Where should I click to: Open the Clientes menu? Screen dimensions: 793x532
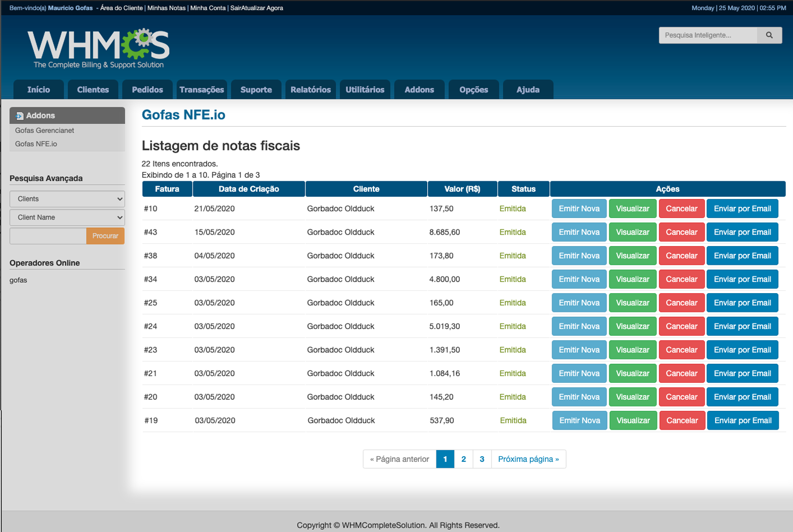pyautogui.click(x=93, y=90)
